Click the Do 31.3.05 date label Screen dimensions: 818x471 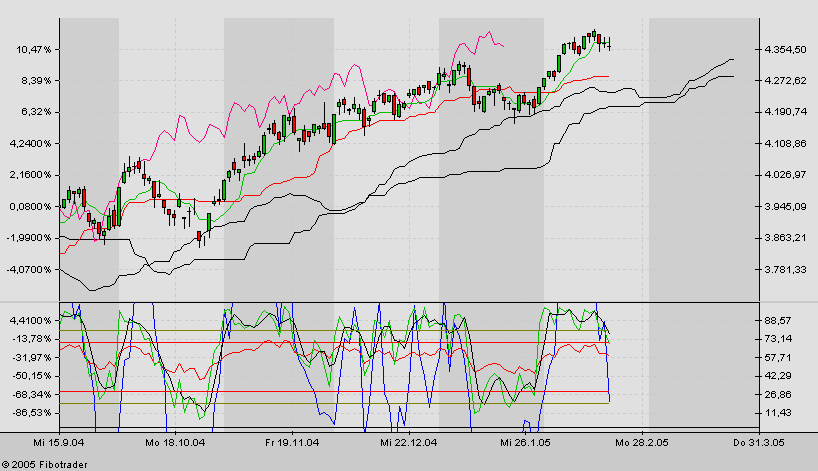point(759,443)
